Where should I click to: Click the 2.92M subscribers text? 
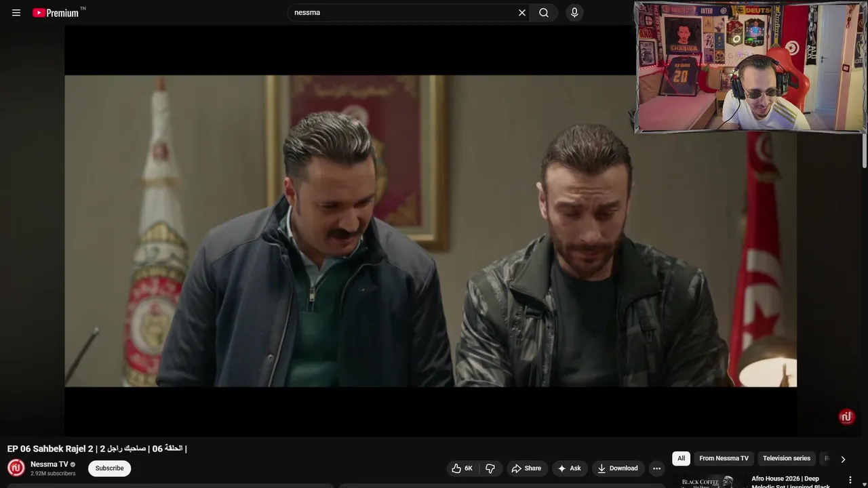(x=53, y=474)
